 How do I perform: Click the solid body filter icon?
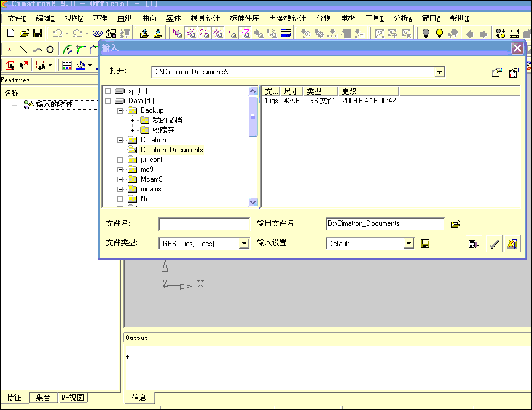(178, 33)
